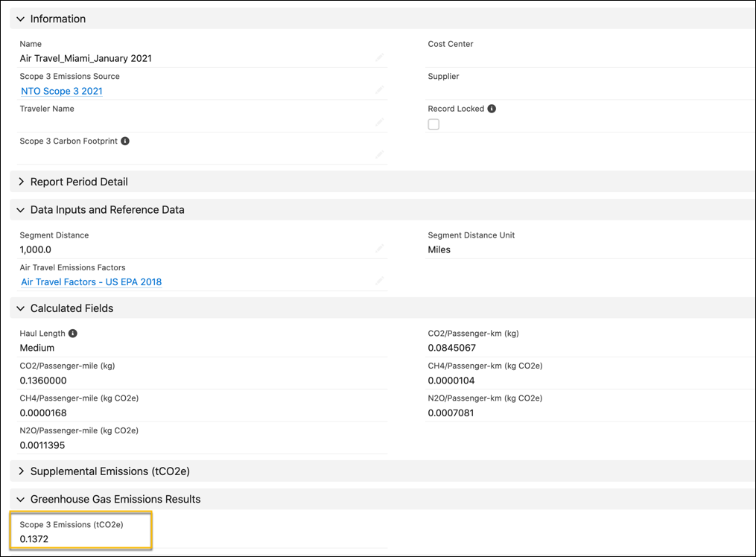Click the Segment Distance value 1,000.0
Viewport: 756px width, 557px height.
coord(35,249)
